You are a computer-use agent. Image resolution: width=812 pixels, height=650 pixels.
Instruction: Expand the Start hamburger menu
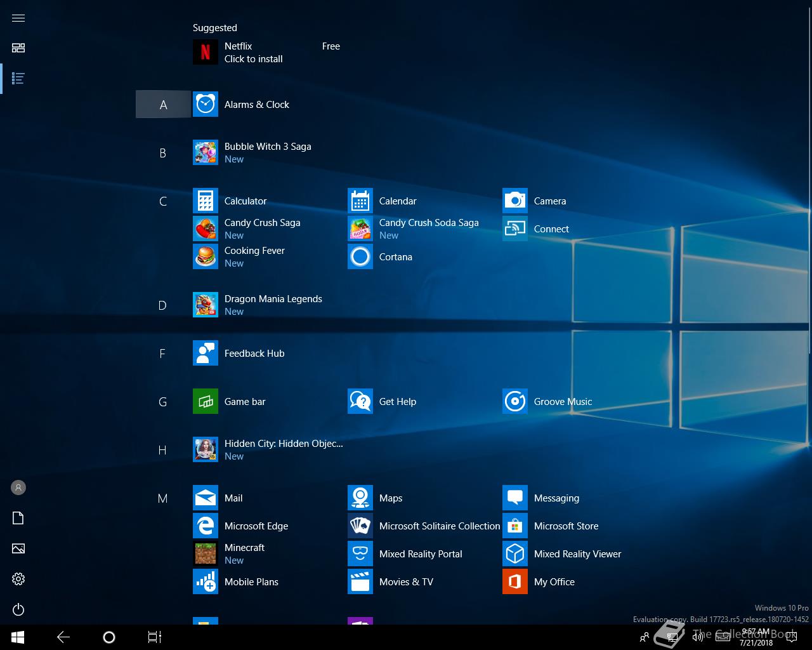click(18, 18)
